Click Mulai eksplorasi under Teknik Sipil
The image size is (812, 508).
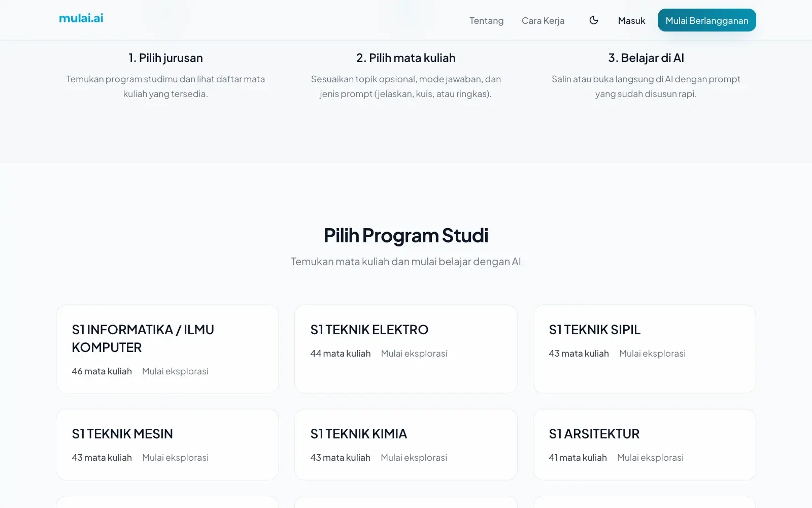coord(652,354)
